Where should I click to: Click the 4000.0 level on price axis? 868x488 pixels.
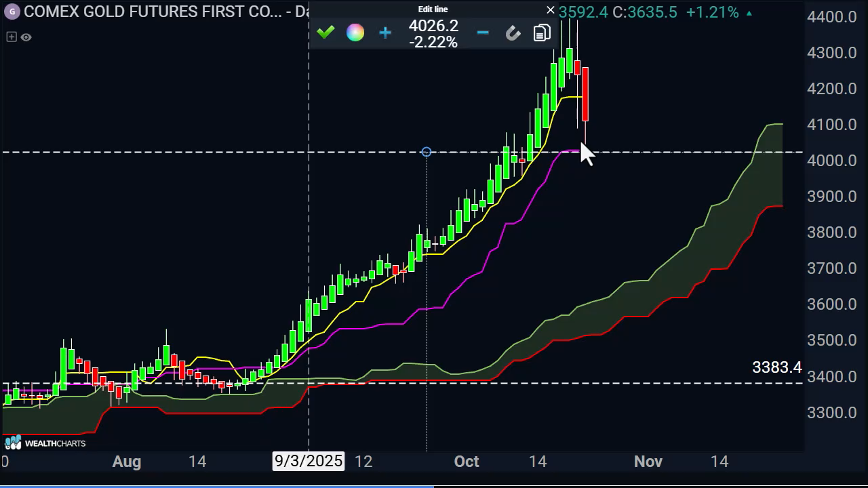831,161
